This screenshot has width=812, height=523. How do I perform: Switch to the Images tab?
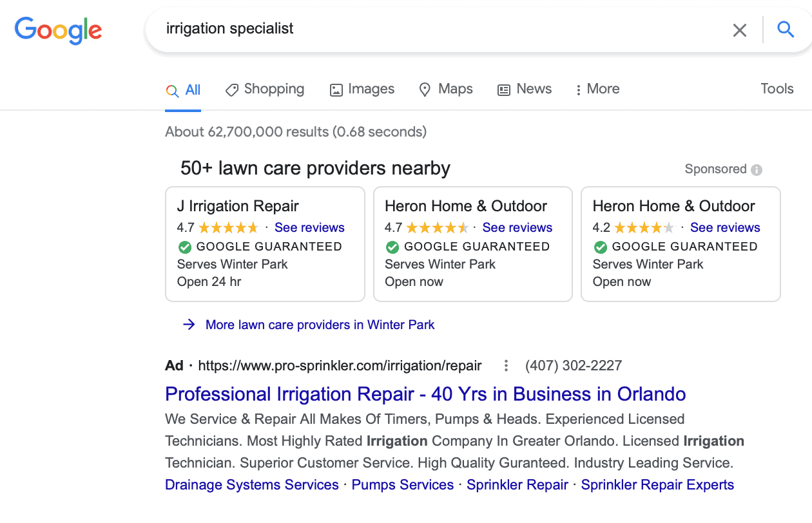[362, 90]
